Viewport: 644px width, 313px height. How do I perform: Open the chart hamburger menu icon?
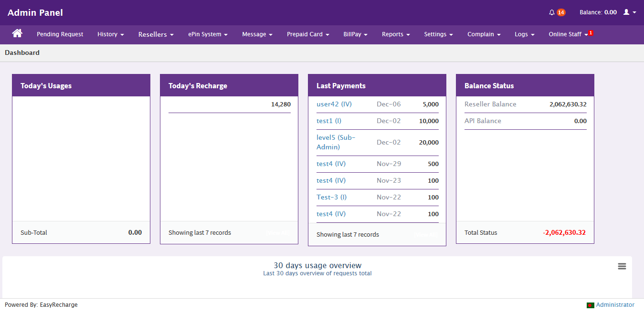[x=622, y=266]
